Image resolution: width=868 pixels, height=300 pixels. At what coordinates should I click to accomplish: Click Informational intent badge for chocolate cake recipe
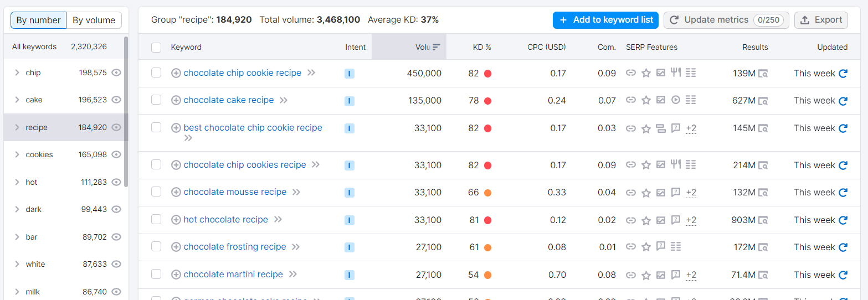pos(349,101)
